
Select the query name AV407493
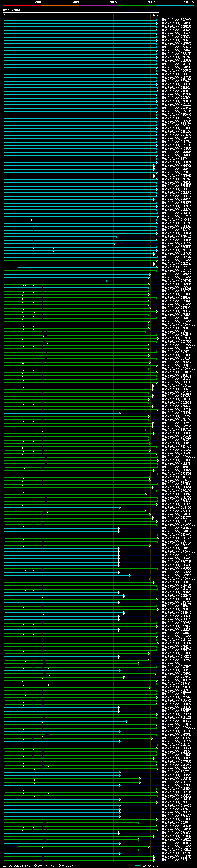pyautogui.click(x=11, y=10)
